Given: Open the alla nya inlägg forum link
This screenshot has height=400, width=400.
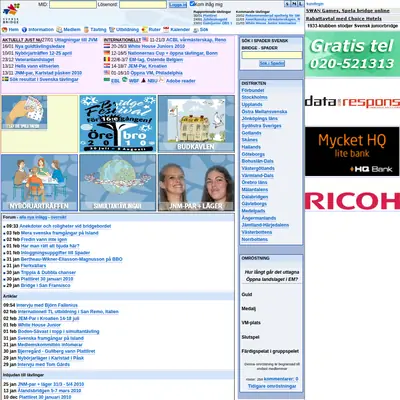Looking at the screenshot, I should pos(33,217).
